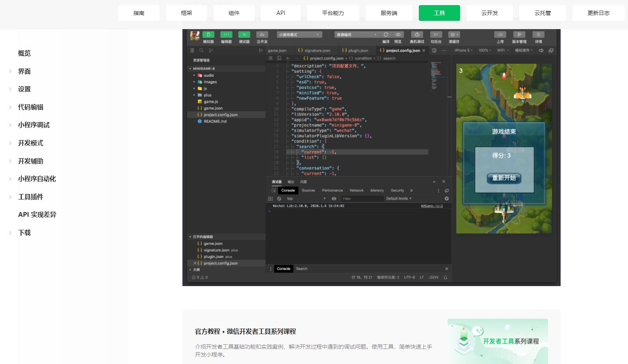Image resolution: width=628 pixels, height=364 pixels.
Task: Expand the 开发模式 sidebar chevron
Action: (10, 143)
